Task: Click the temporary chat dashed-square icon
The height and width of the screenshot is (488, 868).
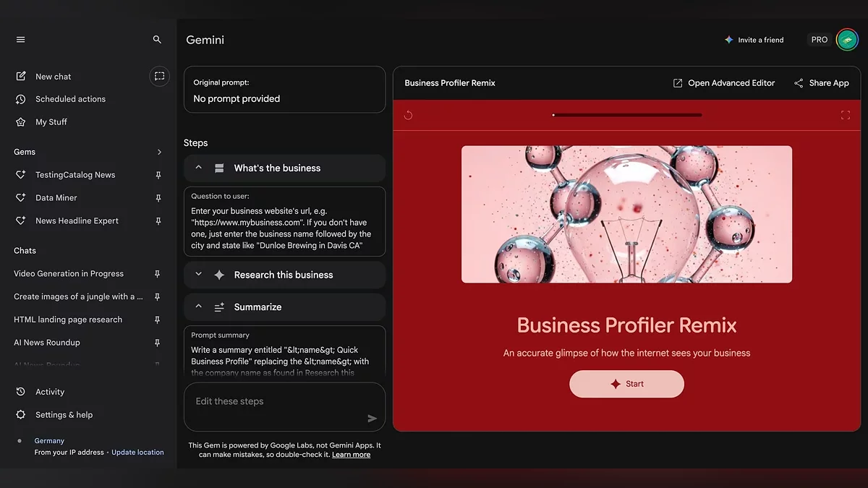Action: [x=159, y=76]
